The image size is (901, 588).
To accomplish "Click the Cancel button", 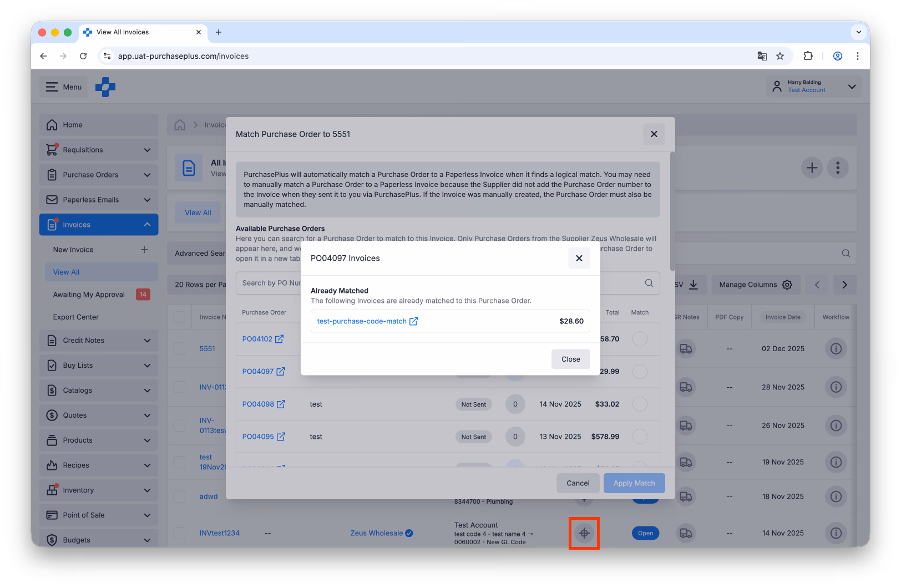I will tap(578, 483).
